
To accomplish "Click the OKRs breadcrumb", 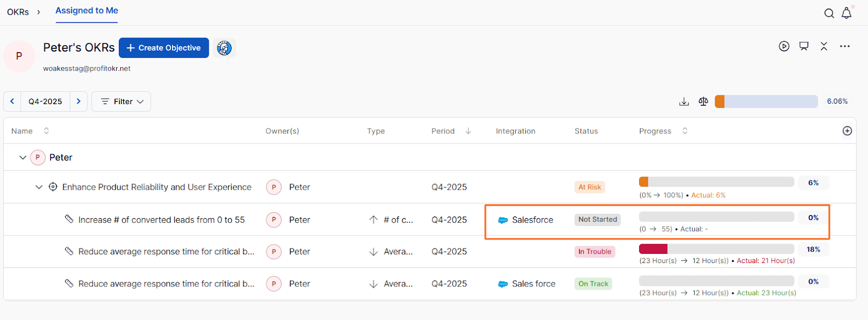I will point(18,12).
